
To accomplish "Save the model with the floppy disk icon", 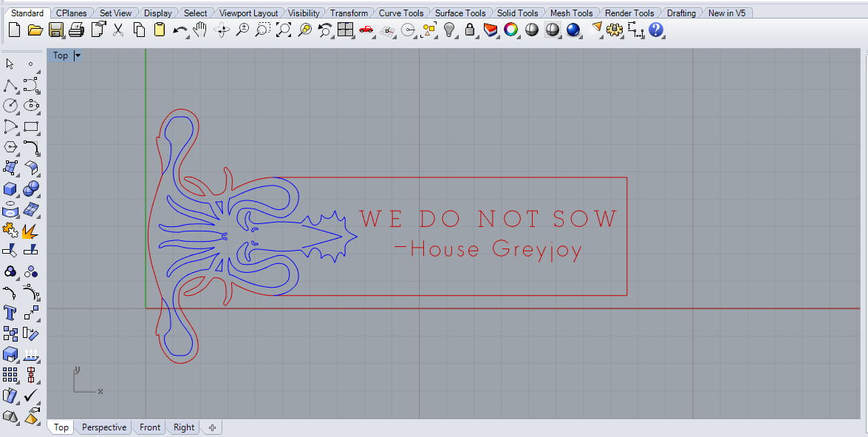I will [x=56, y=30].
